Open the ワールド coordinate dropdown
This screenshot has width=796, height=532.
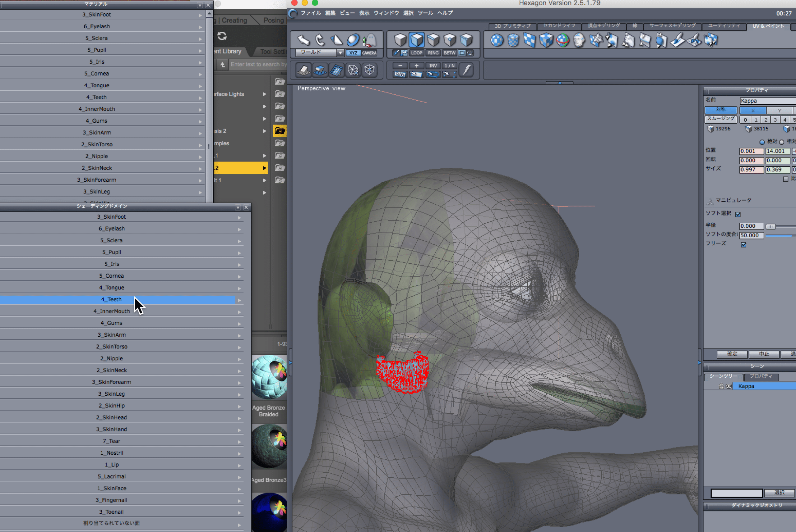tap(340, 53)
